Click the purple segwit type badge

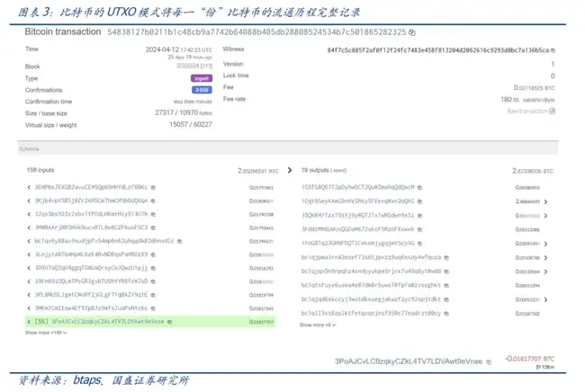(x=202, y=78)
